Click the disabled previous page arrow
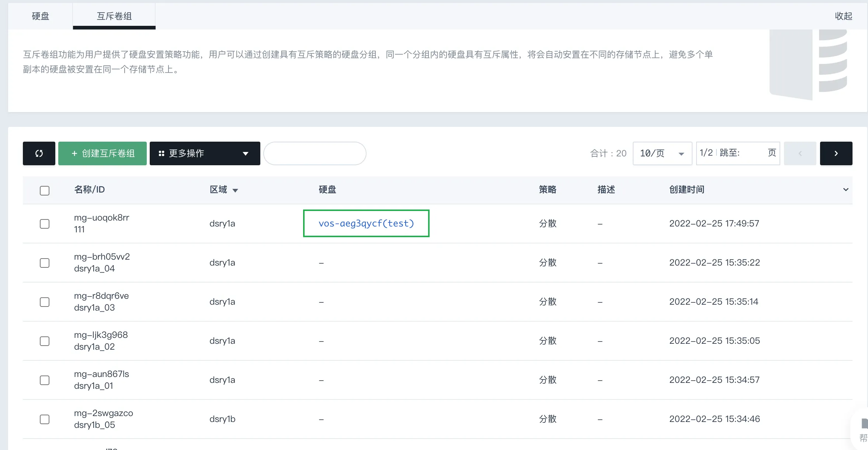The width and height of the screenshot is (868, 450). coord(800,153)
